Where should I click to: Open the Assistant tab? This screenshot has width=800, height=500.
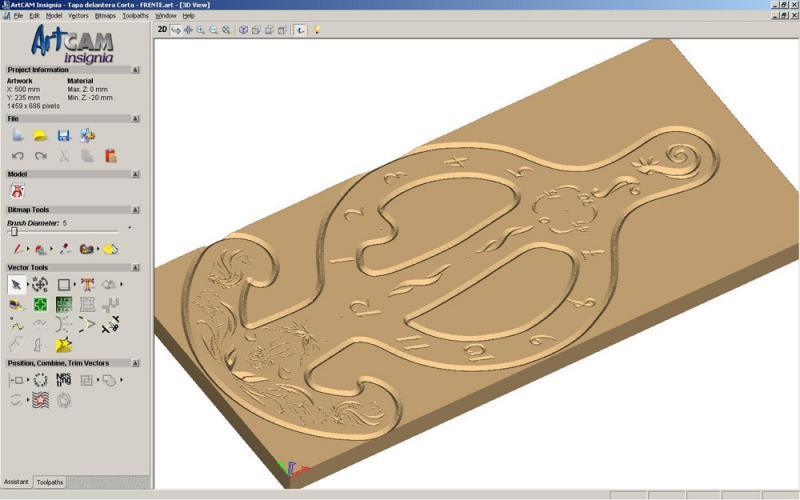point(16,482)
